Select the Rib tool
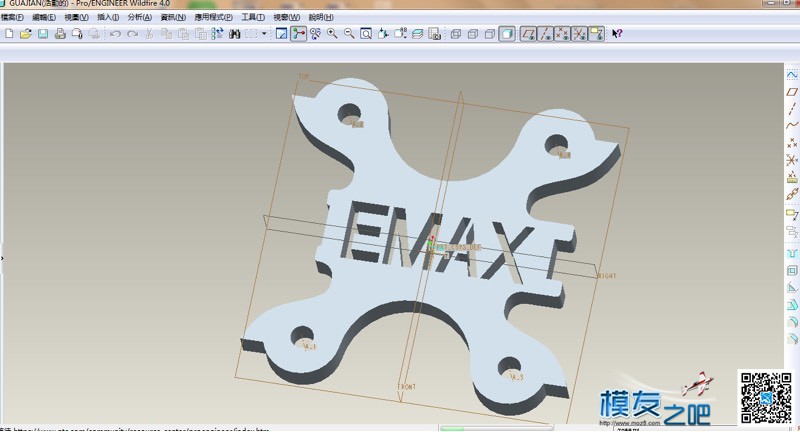Screen dimensions: 800x432 [792, 288]
